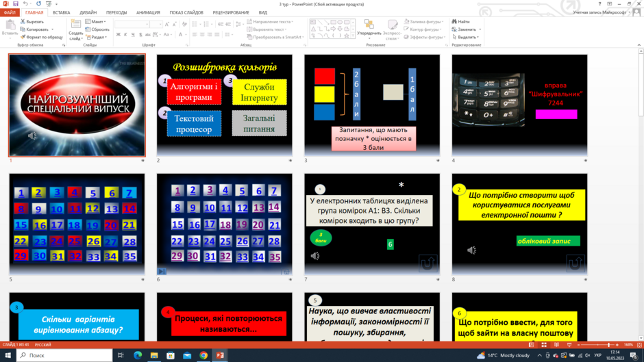Switch to the ВСТАВКА tab

(x=61, y=13)
